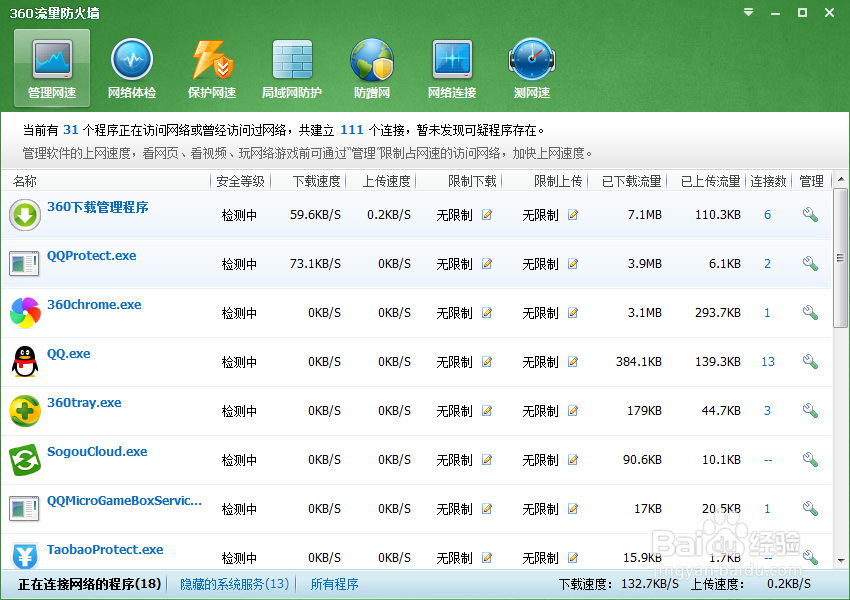The height and width of the screenshot is (600, 850).
Task: Open the 网络连接 connections view
Action: 452,68
